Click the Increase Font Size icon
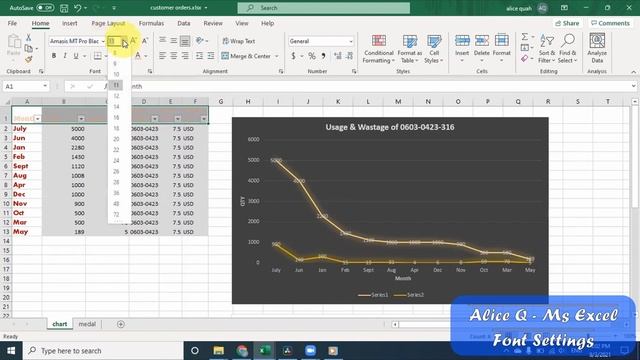 click(133, 41)
